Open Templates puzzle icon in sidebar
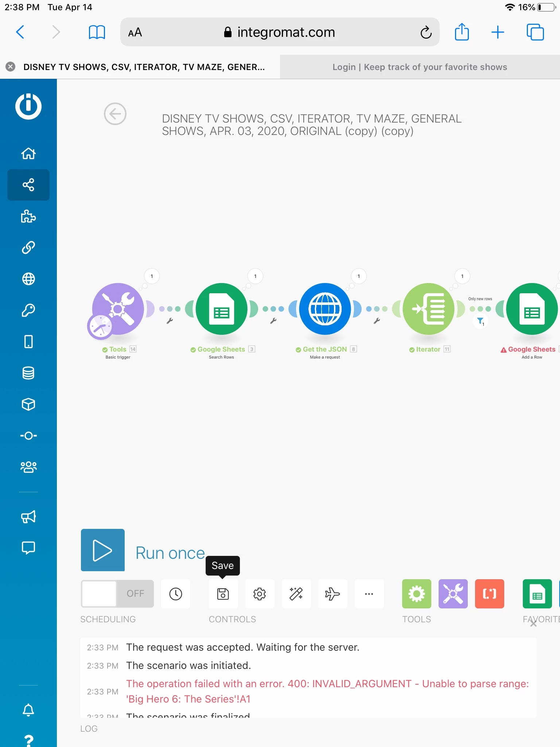This screenshot has height=747, width=560. coord(28,216)
